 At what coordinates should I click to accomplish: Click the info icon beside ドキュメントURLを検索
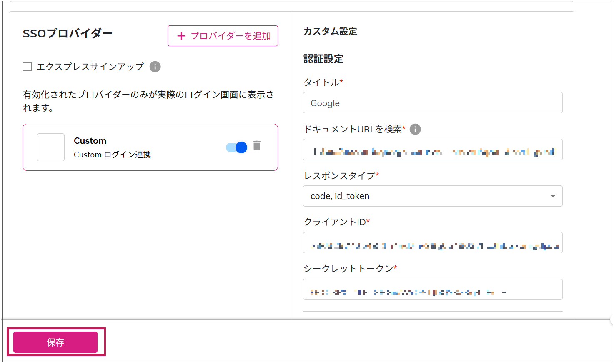pyautogui.click(x=415, y=129)
